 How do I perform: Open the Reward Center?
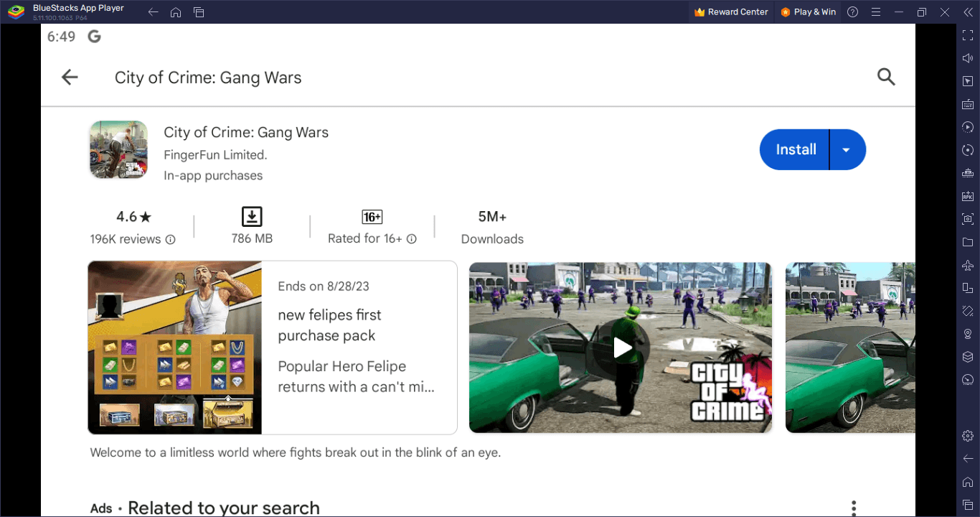(731, 12)
